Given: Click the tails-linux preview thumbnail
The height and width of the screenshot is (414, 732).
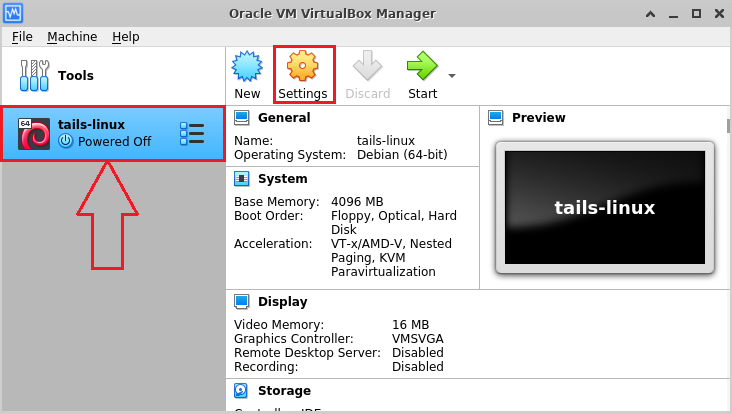Looking at the screenshot, I should pyautogui.click(x=605, y=207).
